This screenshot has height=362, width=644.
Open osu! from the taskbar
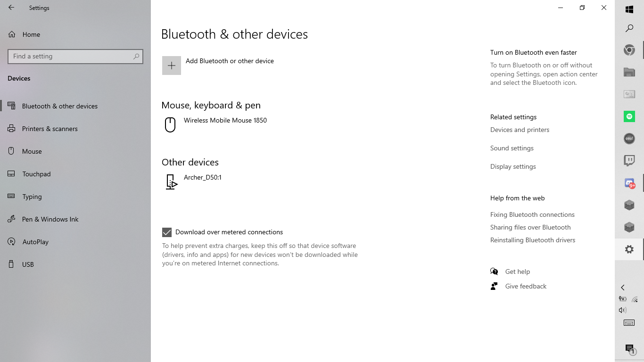629,139
